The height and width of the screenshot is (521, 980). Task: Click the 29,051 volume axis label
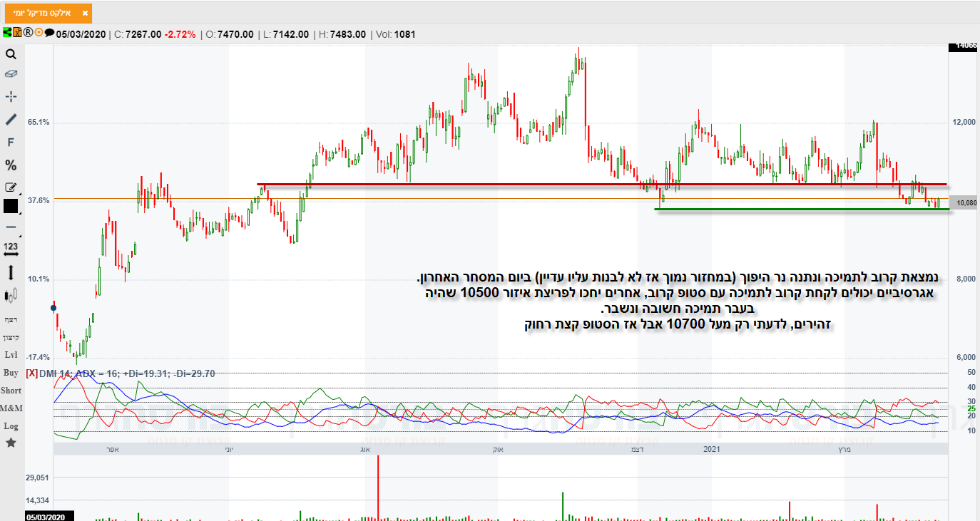pos(39,477)
